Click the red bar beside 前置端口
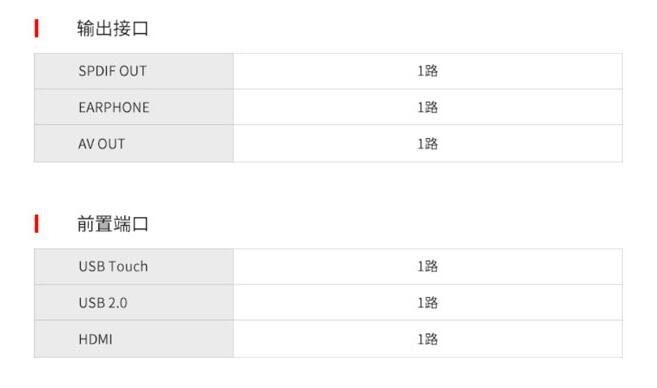Viewport: 657px width, 388px height. coord(36,223)
